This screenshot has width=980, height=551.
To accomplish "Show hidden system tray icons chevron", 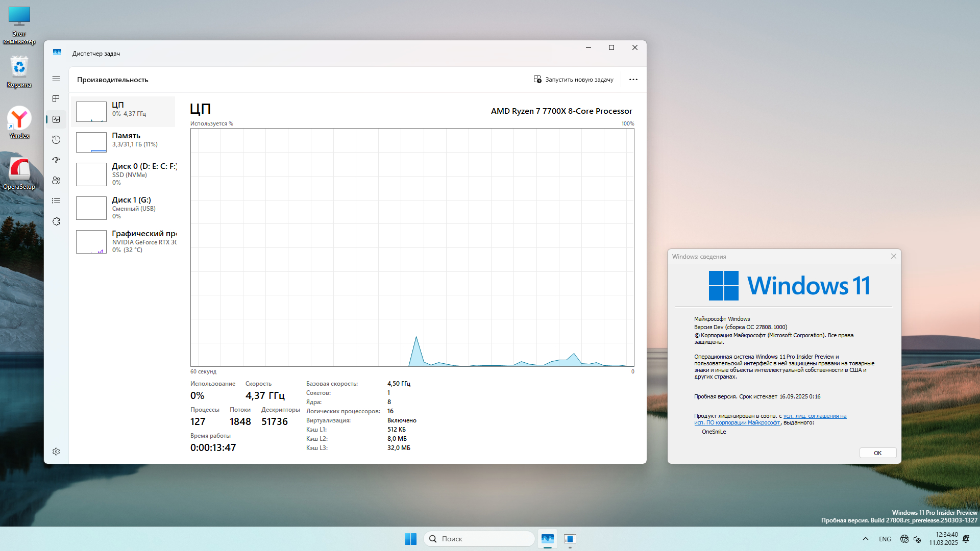I will click(865, 539).
